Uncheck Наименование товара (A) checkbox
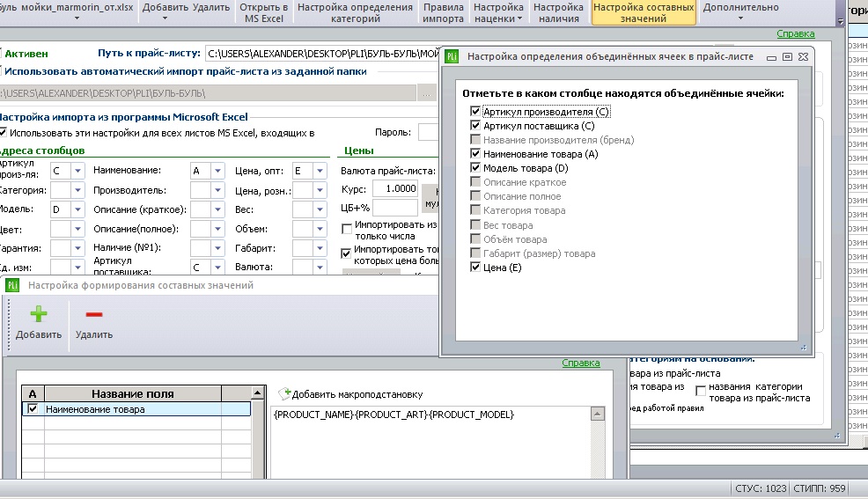The height and width of the screenshot is (499, 868). pyautogui.click(x=475, y=153)
